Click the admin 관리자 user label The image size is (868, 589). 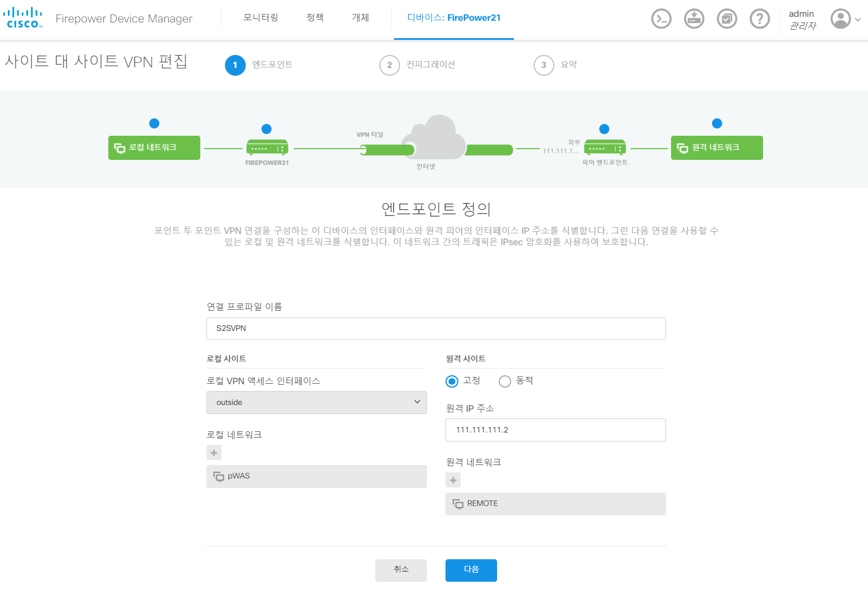point(802,20)
